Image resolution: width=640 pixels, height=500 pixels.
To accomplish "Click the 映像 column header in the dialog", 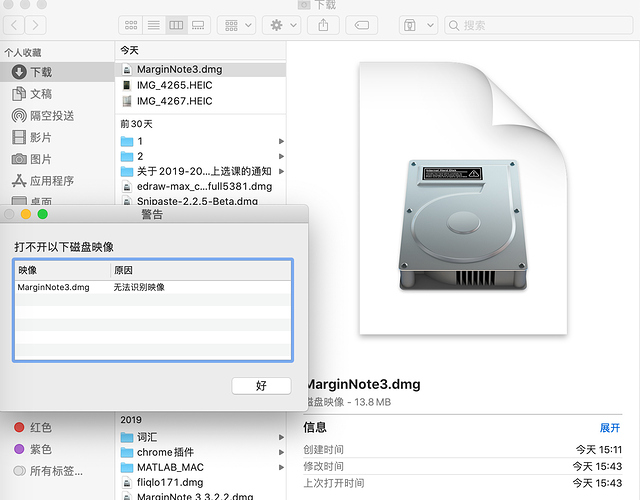I will coord(62,270).
